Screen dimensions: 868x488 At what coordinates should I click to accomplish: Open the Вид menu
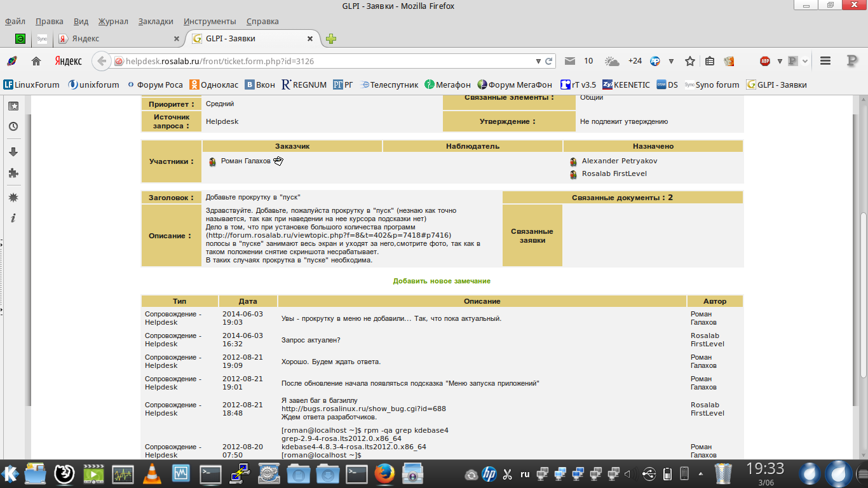pyautogui.click(x=81, y=21)
